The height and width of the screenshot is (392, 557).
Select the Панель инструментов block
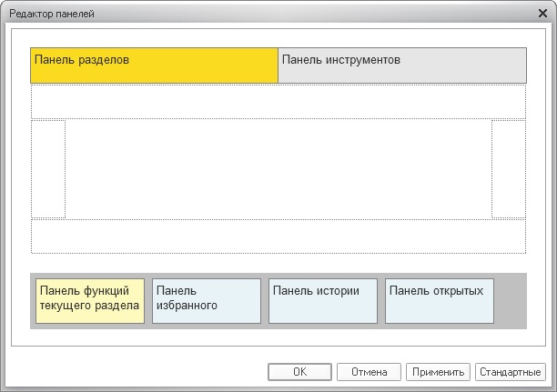pos(401,65)
